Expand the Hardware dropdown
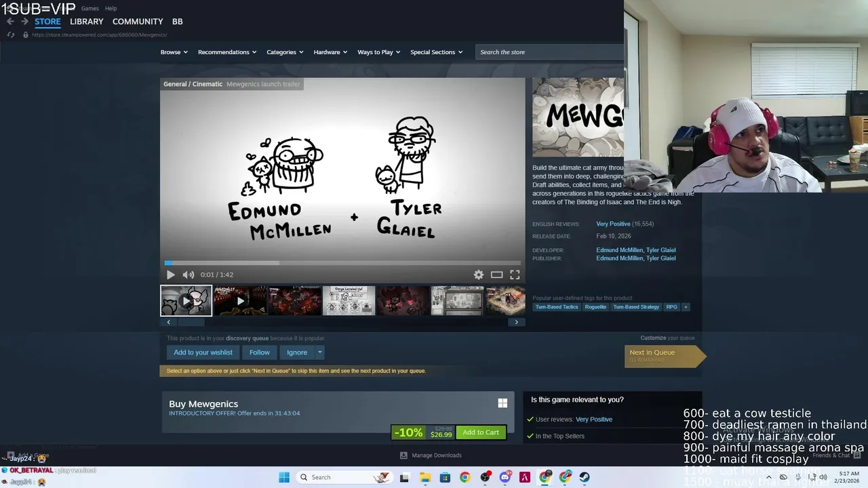The width and height of the screenshot is (868, 488). [x=330, y=52]
